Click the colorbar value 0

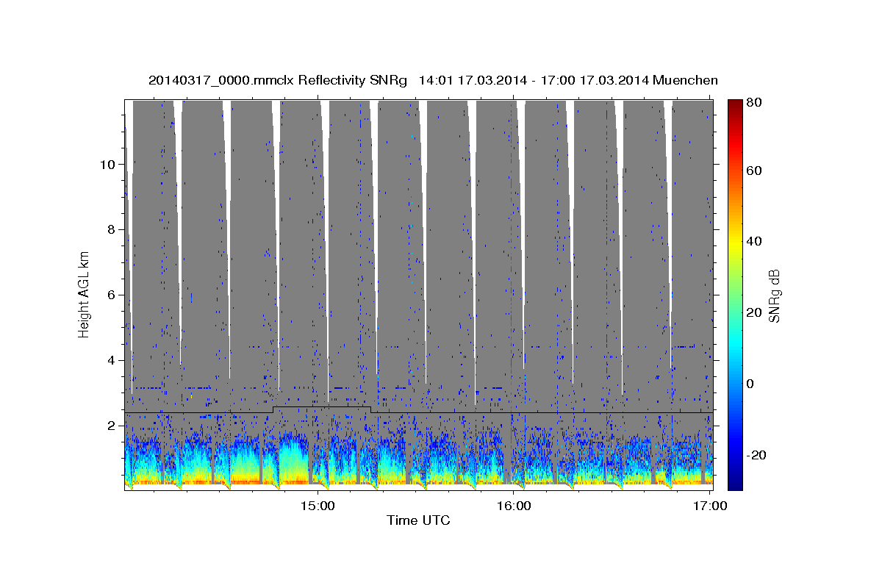[x=750, y=384]
